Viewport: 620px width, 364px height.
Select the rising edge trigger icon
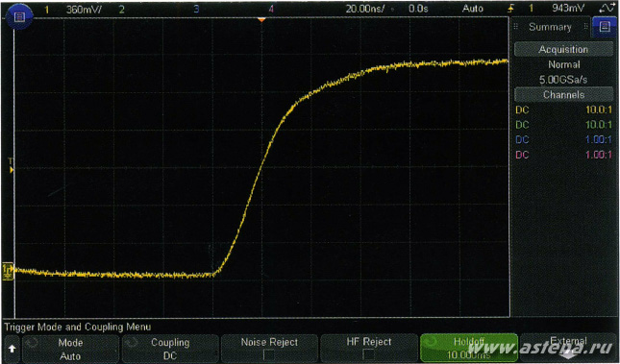[509, 9]
